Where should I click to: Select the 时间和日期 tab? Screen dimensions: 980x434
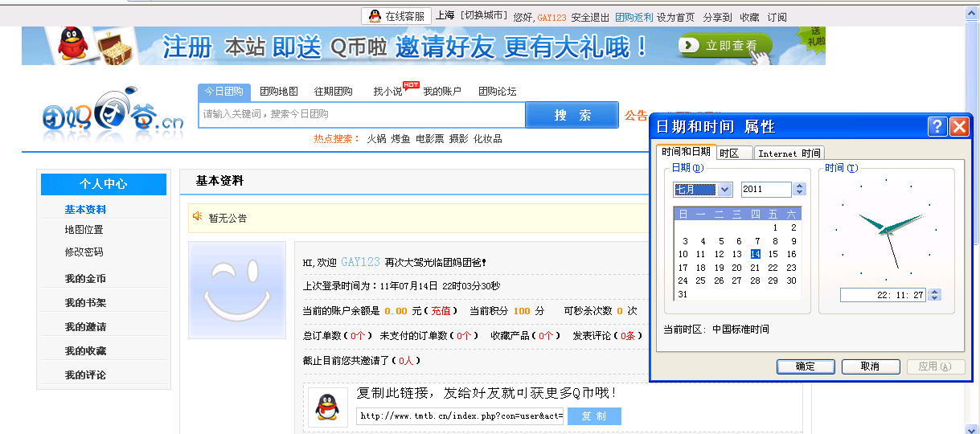coord(685,151)
